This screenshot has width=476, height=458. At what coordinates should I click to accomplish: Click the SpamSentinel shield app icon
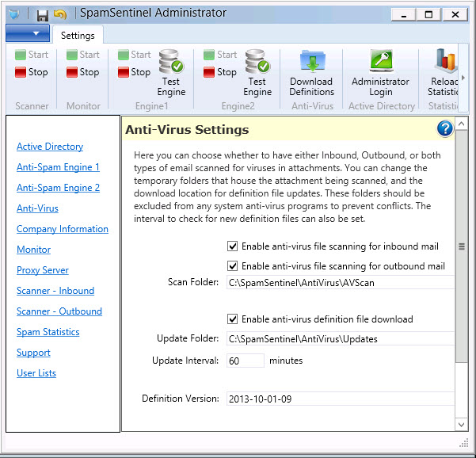pos(14,14)
